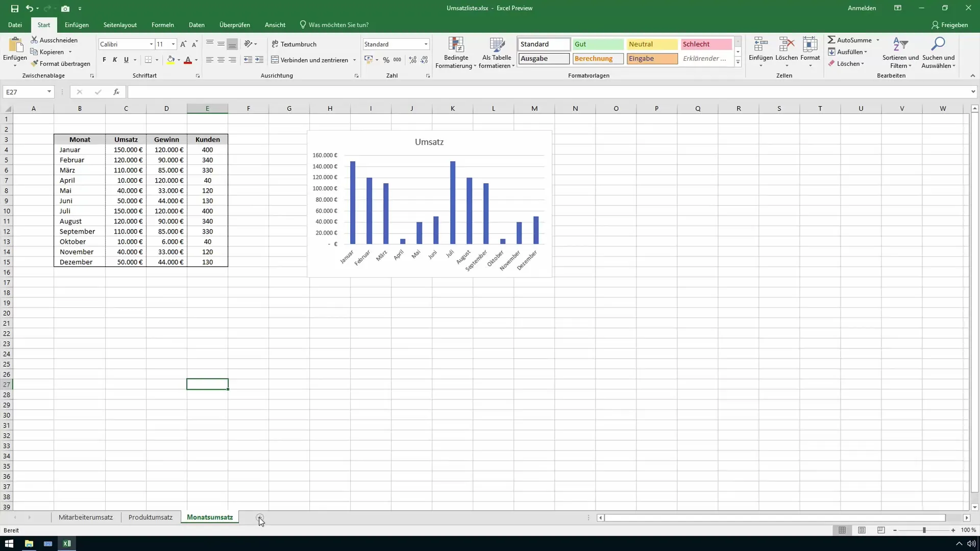
Task: Click the font color A icon
Action: tap(188, 60)
